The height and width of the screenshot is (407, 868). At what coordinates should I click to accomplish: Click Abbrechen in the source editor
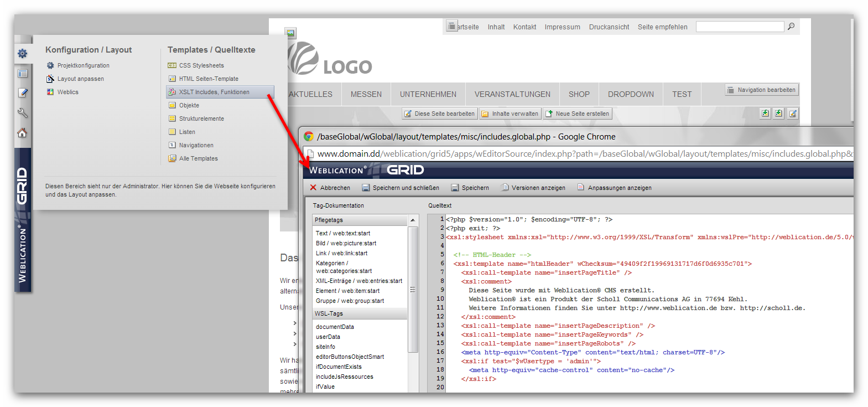(335, 188)
